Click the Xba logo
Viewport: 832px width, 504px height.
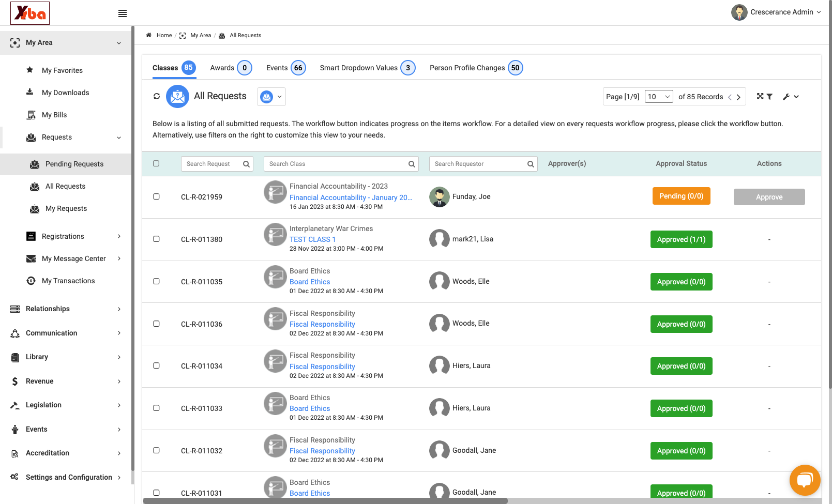pos(30,13)
